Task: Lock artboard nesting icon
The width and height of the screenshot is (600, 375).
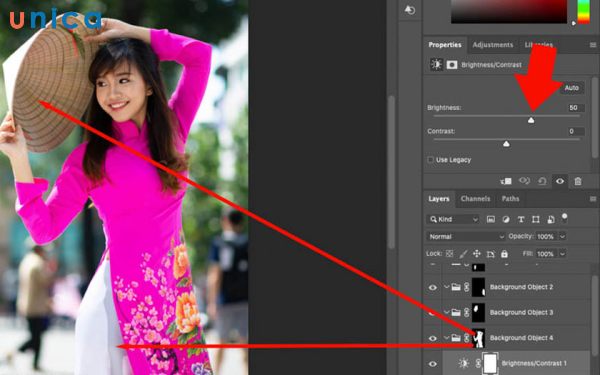Action: click(x=491, y=254)
